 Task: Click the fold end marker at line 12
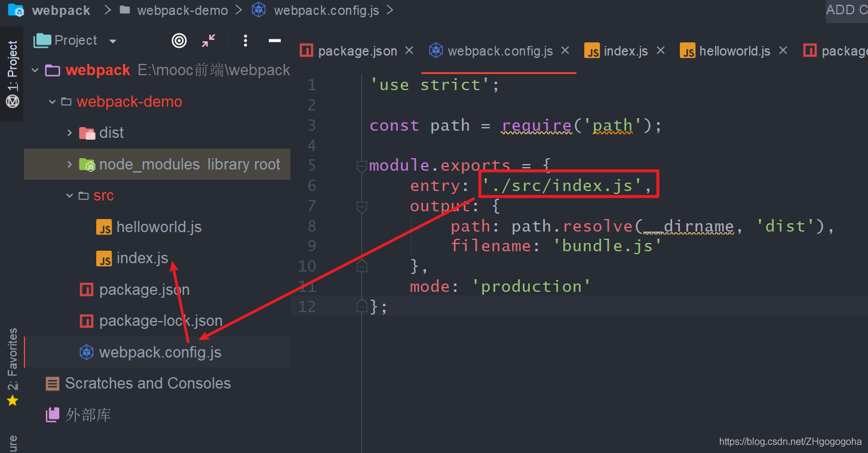tap(361, 306)
